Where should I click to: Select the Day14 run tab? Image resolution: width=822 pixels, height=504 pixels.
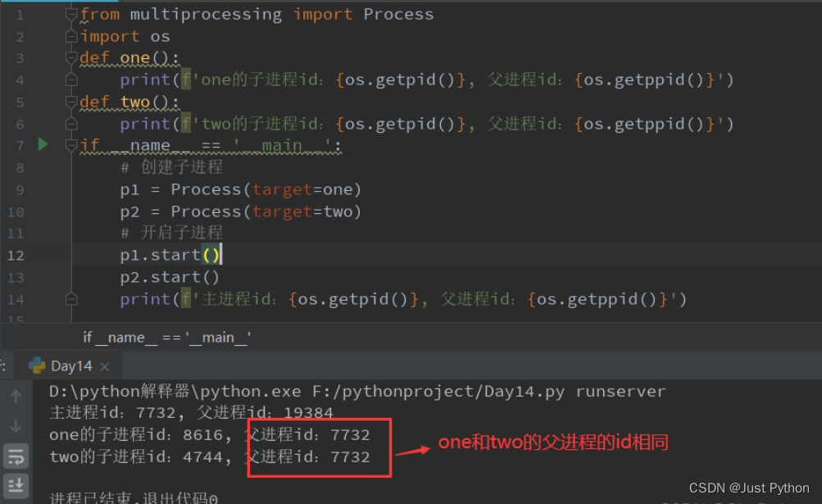click(70, 366)
